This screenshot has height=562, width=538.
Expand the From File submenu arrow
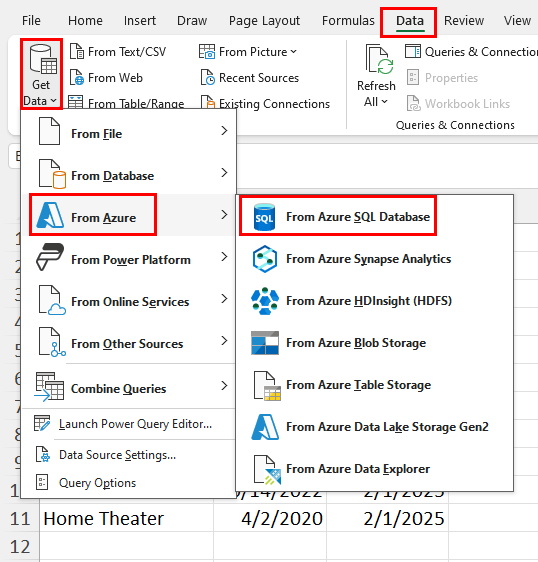[x=224, y=131]
